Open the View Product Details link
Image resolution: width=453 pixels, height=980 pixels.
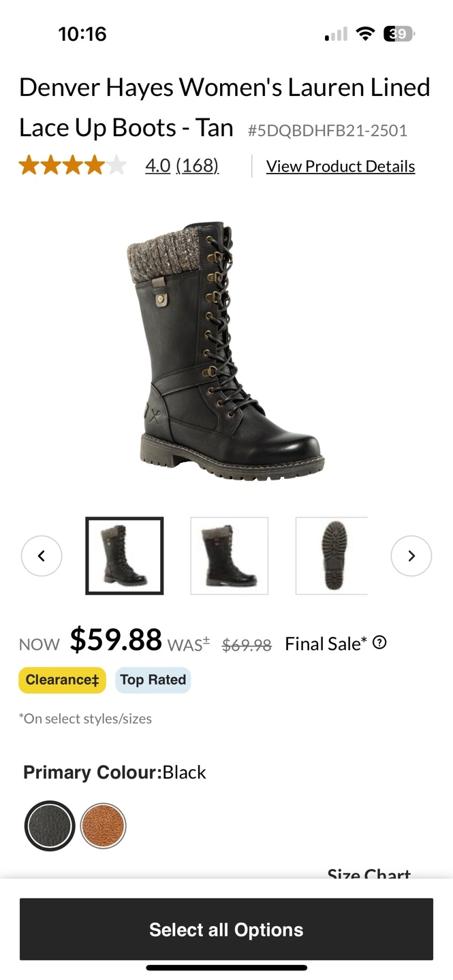click(341, 166)
